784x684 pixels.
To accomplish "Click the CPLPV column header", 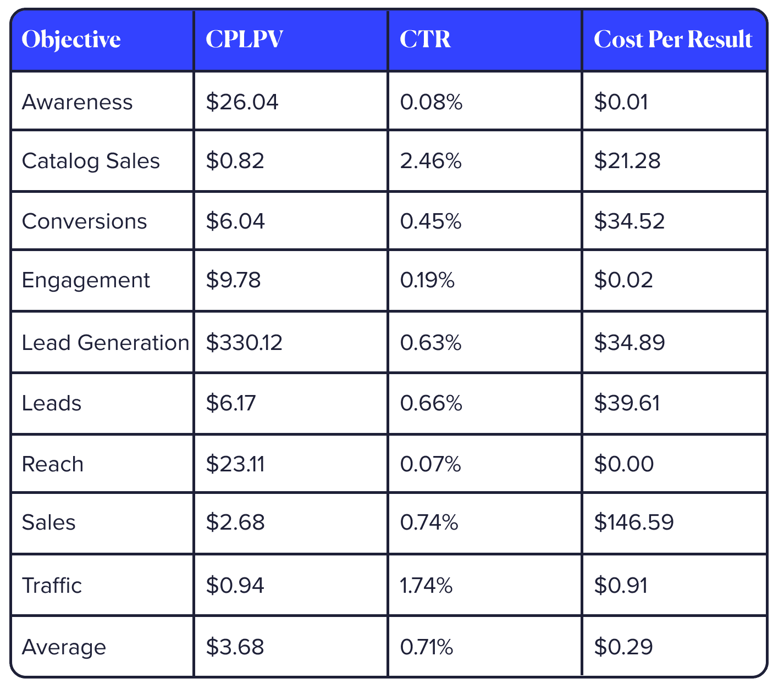I will 245,40.
